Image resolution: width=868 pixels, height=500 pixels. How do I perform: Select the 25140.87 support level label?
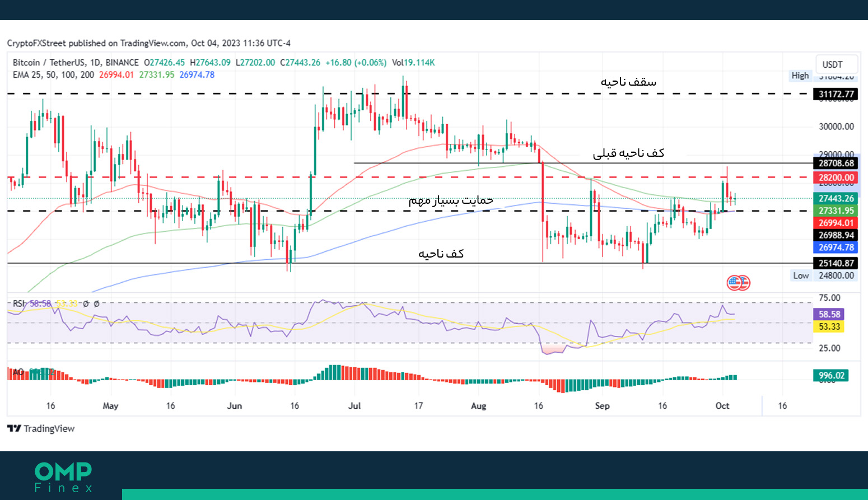pyautogui.click(x=836, y=263)
